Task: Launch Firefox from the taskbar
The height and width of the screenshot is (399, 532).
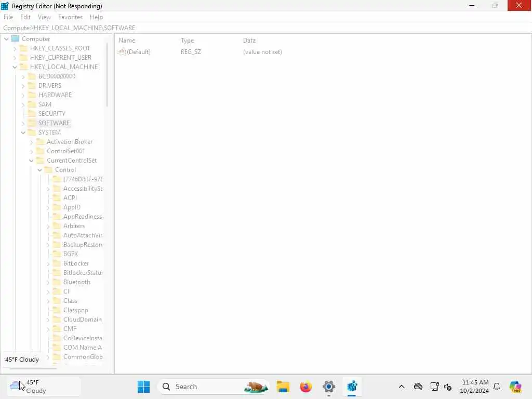Action: coord(305,387)
